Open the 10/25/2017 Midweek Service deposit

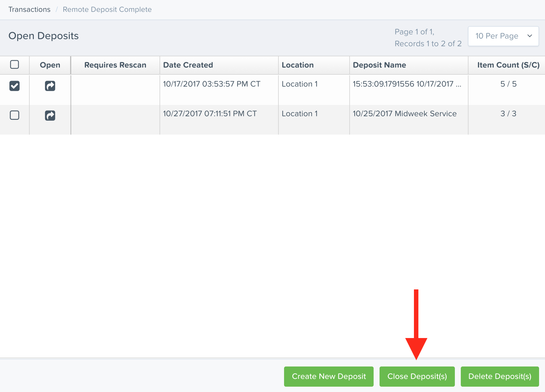[50, 115]
